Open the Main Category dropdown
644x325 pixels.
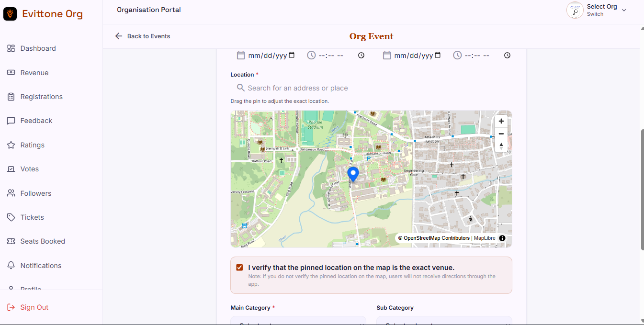coord(298,320)
